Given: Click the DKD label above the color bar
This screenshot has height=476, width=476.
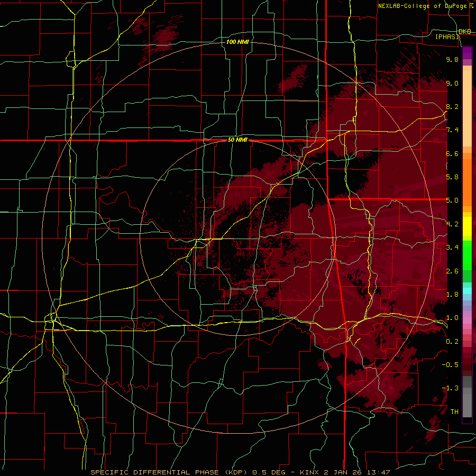Looking at the screenshot, I should tap(465, 32).
